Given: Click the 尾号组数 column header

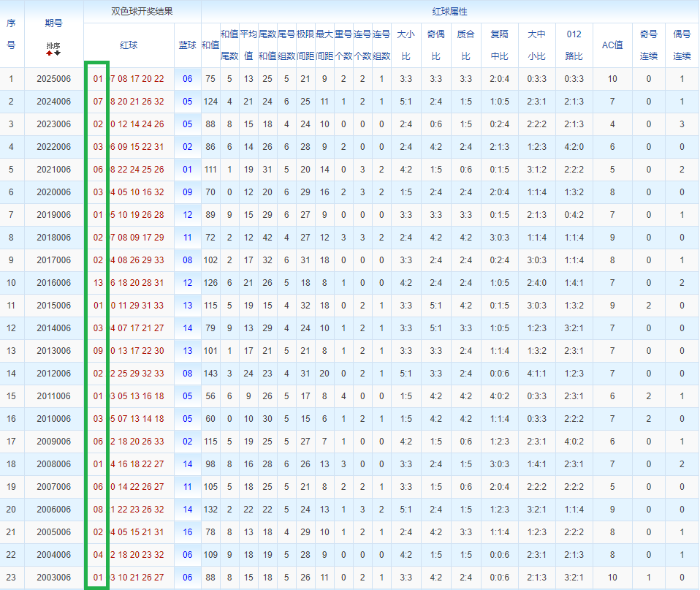Looking at the screenshot, I should [286, 45].
